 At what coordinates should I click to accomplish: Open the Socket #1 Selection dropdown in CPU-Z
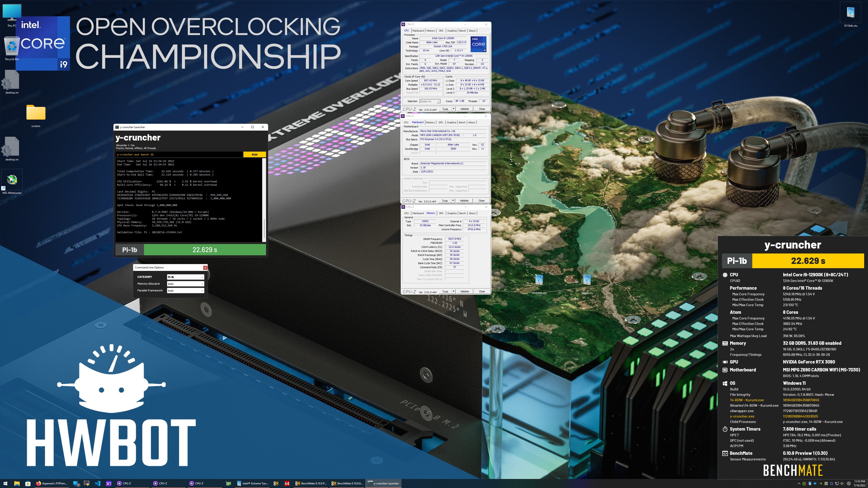pyautogui.click(x=430, y=101)
